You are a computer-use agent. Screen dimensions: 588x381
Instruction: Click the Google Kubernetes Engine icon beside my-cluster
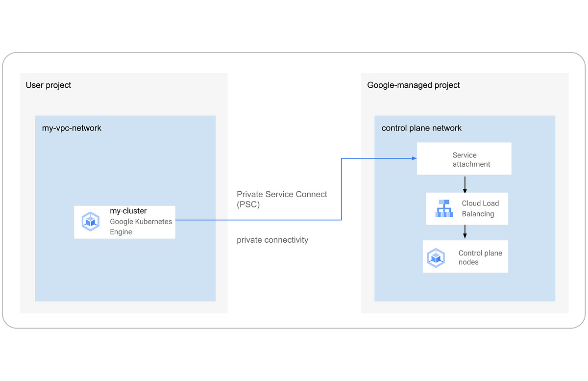click(x=91, y=222)
